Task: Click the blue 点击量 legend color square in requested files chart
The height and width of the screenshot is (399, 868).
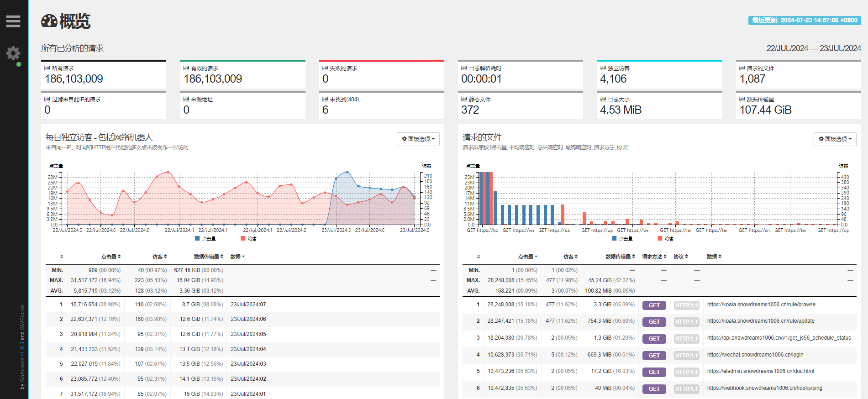Action: (x=614, y=238)
